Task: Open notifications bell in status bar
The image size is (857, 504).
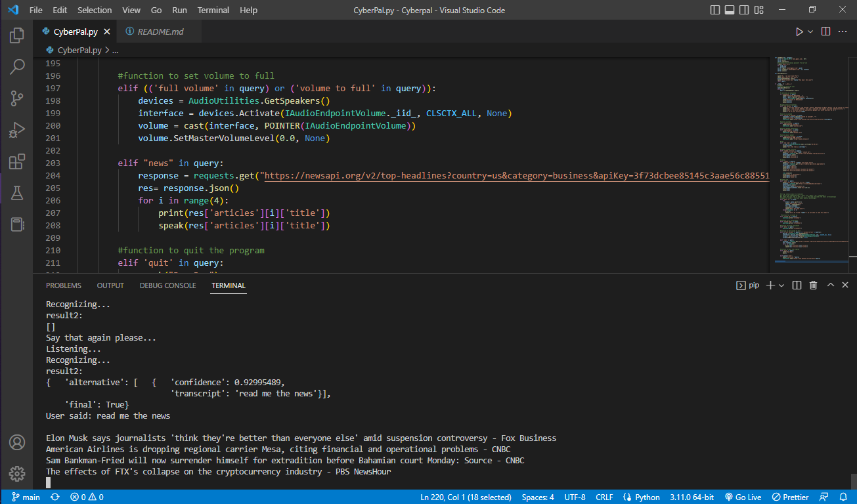Action: point(843,497)
